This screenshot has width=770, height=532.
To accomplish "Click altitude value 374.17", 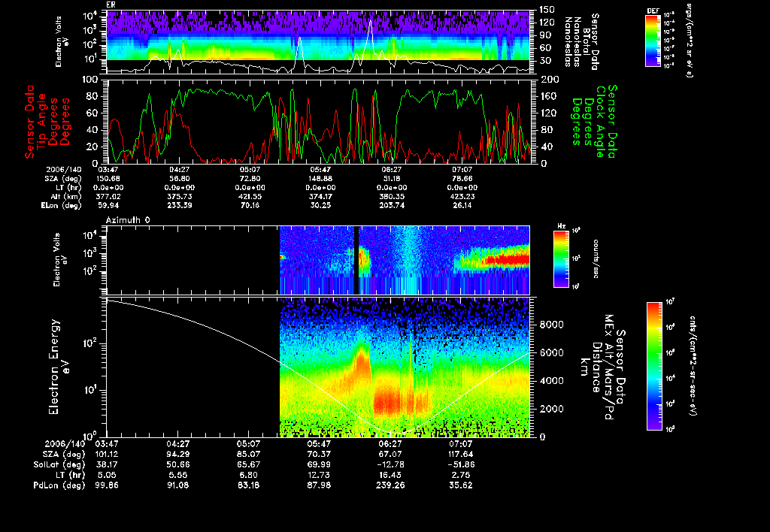I will click(x=320, y=197).
